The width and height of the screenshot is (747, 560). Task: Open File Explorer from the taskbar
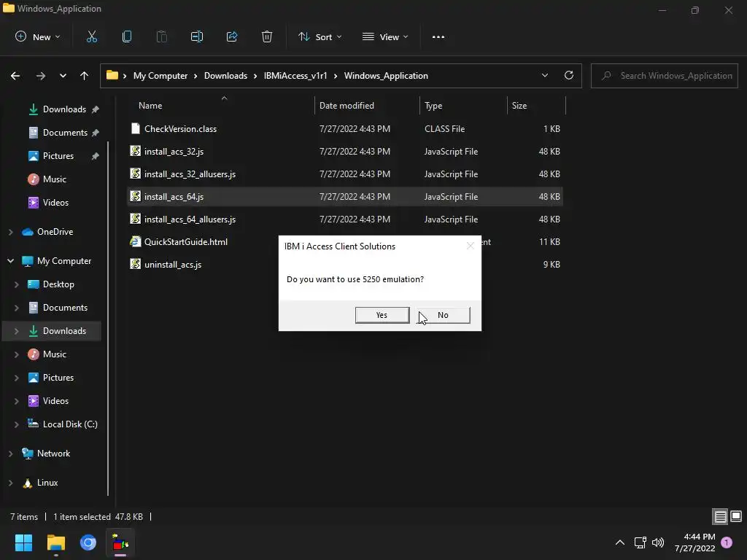[x=55, y=542]
